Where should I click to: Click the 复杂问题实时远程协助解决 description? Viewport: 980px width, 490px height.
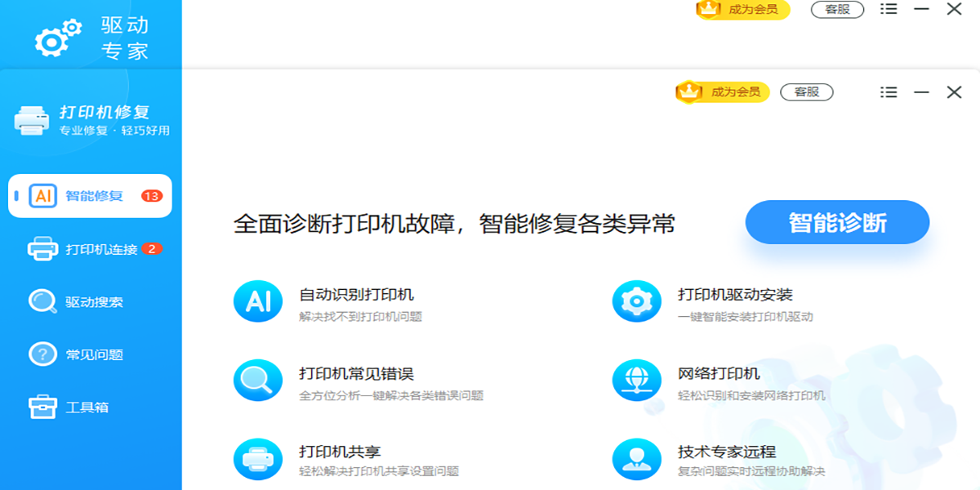tap(751, 471)
